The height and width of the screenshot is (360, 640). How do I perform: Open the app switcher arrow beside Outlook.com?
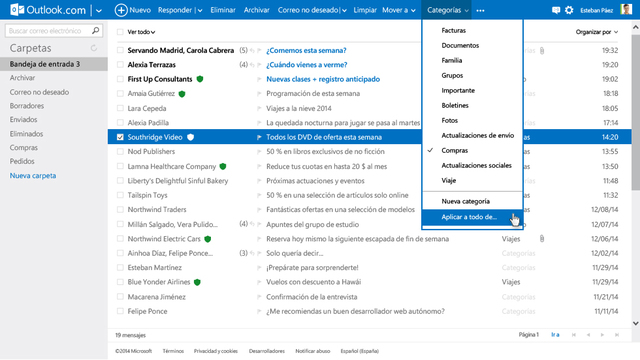[x=99, y=11]
